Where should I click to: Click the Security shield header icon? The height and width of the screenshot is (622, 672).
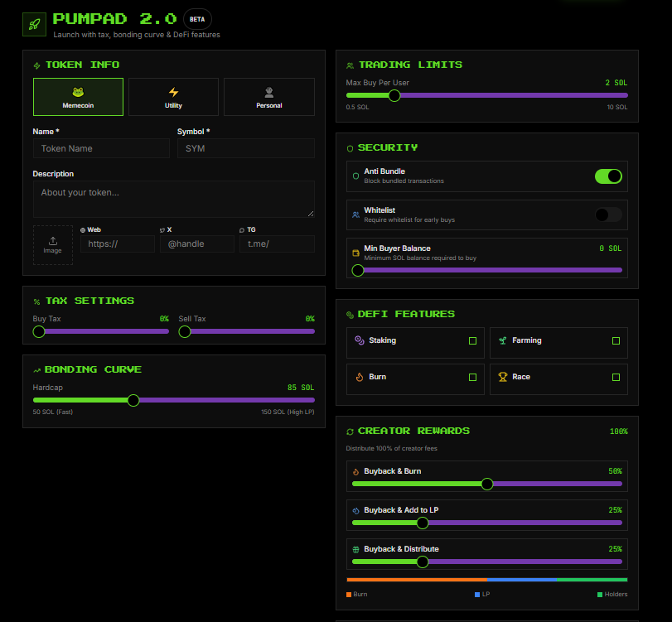pos(351,148)
